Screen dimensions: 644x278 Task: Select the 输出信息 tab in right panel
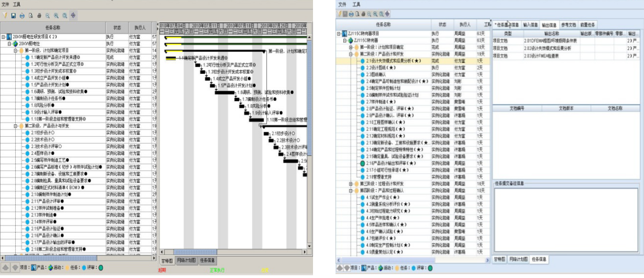pos(548,25)
